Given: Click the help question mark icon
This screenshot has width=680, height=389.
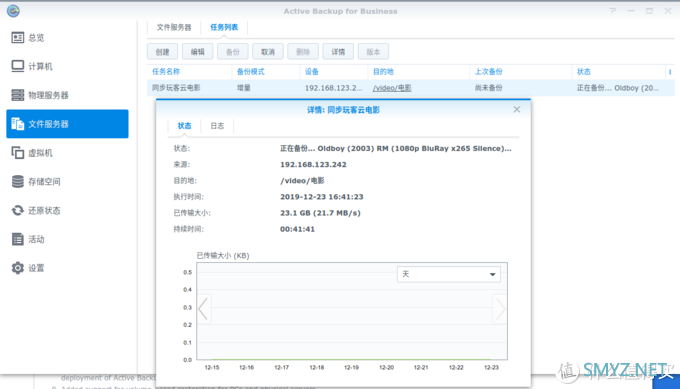Looking at the screenshot, I should (612, 11).
